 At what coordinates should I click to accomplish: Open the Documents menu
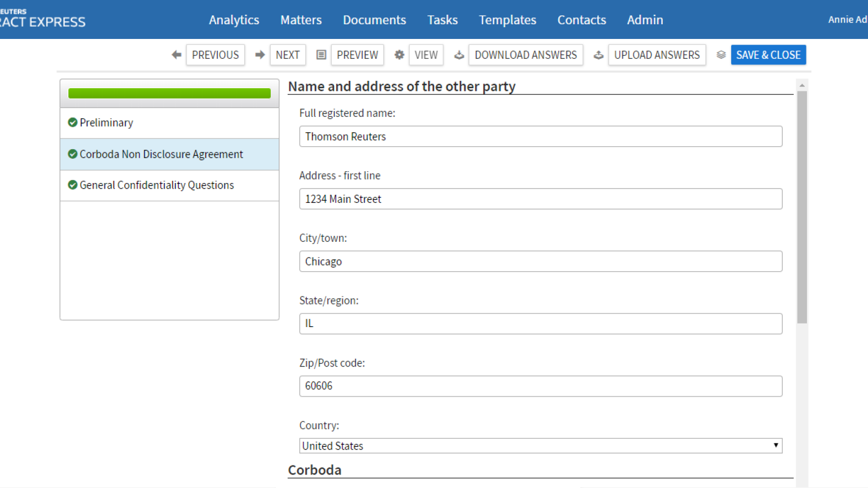[375, 20]
